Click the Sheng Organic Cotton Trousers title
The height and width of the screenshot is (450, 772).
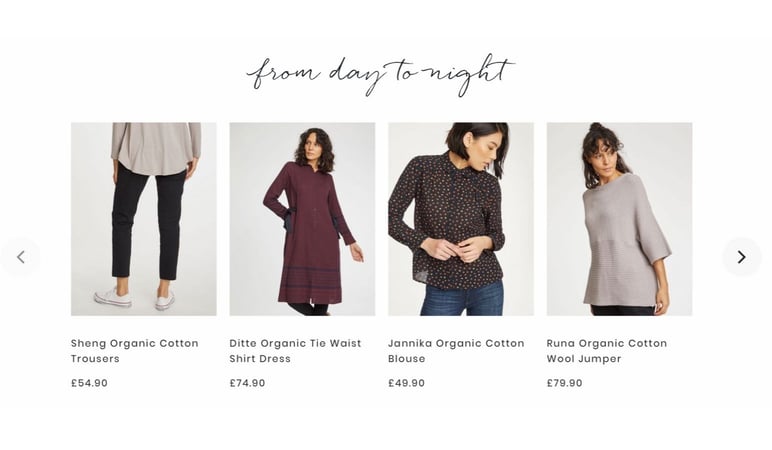point(134,351)
